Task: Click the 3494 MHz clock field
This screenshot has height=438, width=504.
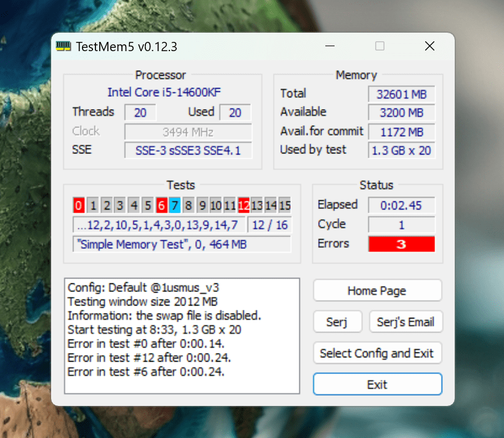Action: (x=188, y=132)
